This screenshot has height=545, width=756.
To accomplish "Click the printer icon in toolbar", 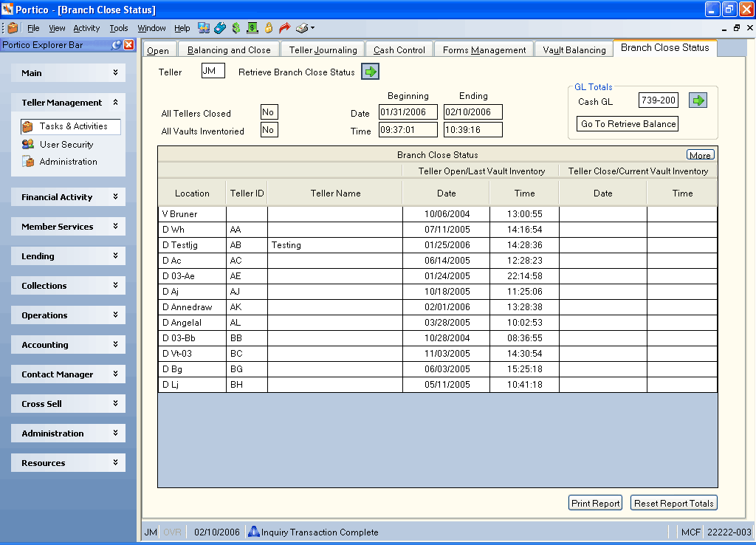I will pos(302,28).
